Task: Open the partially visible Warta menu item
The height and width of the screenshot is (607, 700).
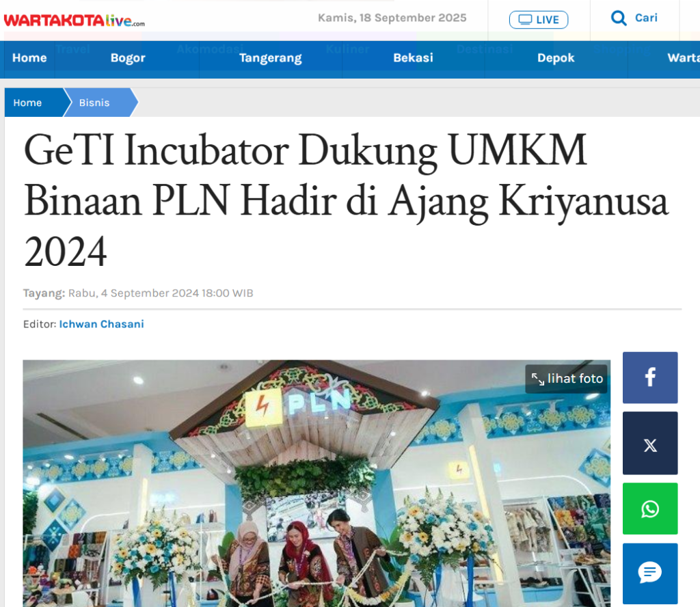Action: 683,58
